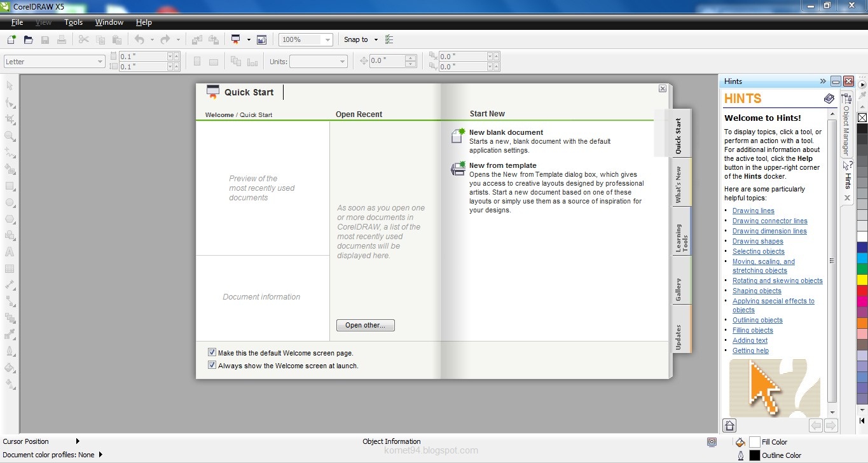
Task: Select the Table tool
Action: click(x=10, y=268)
